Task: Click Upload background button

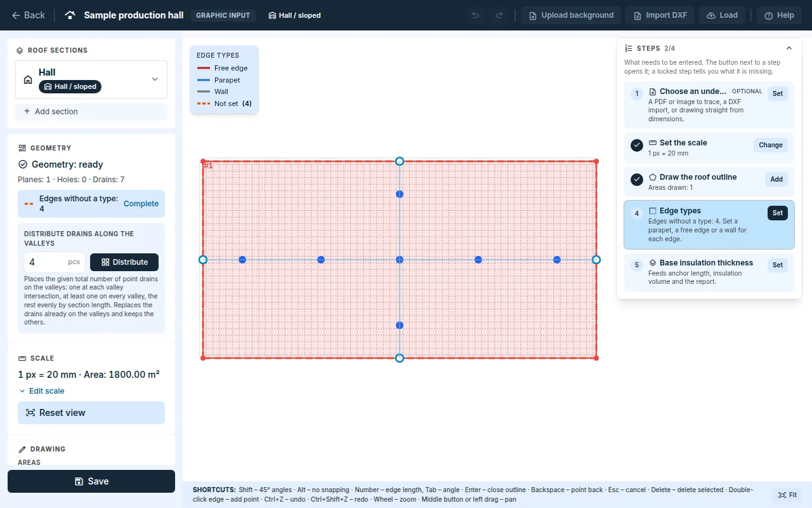Action: coord(571,15)
